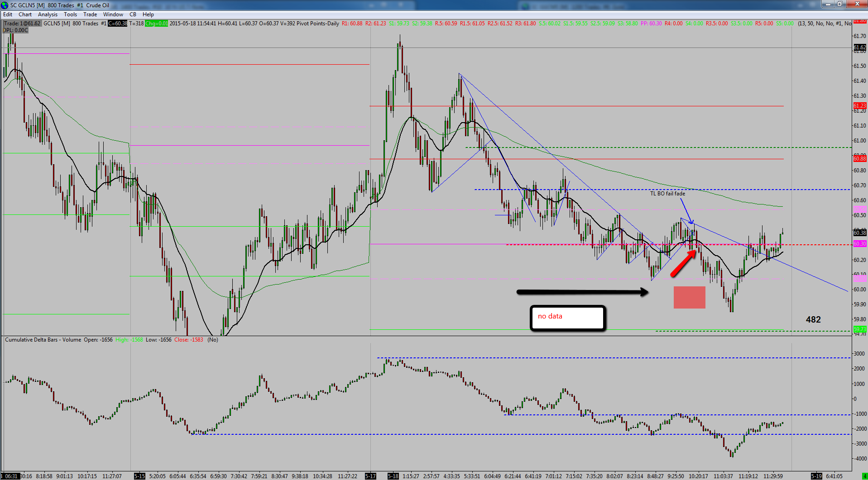This screenshot has height=480, width=868.
Task: Open the Window menu
Action: [x=113, y=14]
